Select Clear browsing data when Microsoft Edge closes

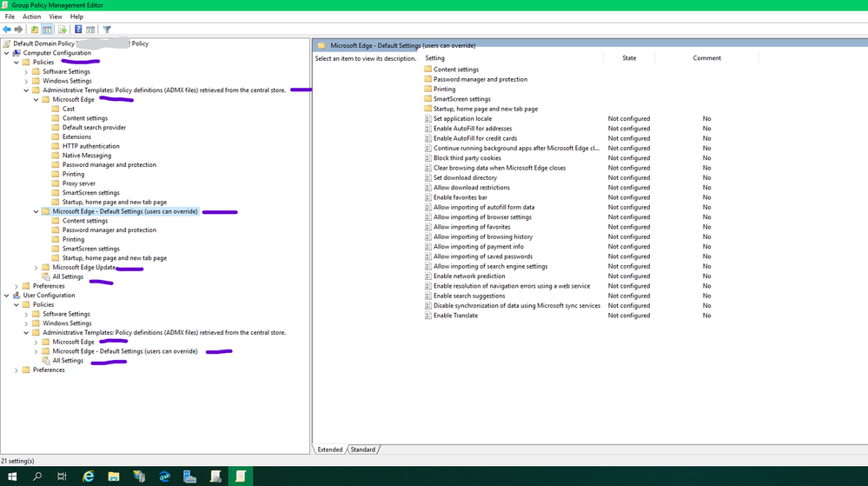coord(500,168)
